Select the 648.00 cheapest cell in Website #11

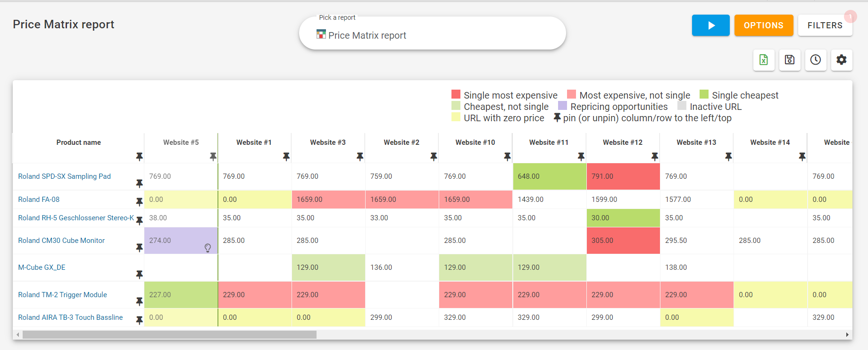coord(549,176)
